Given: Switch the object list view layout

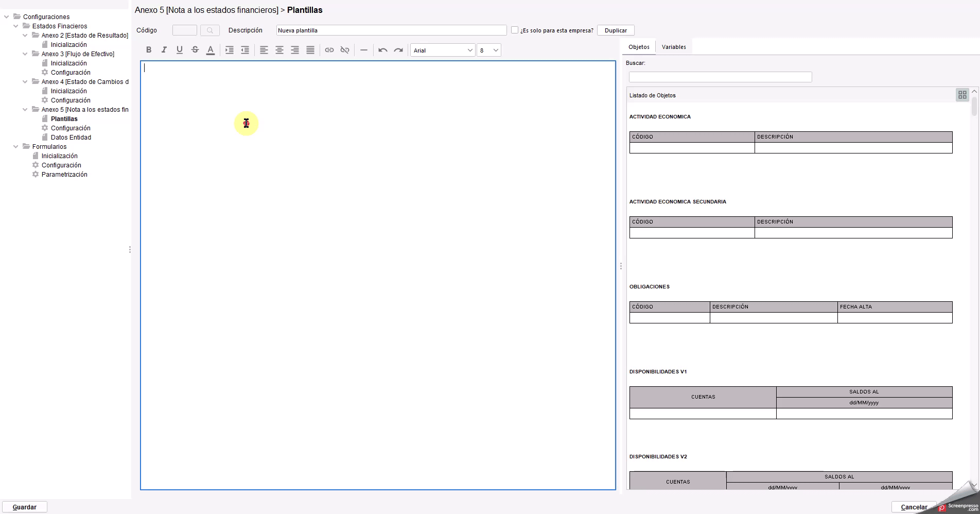Looking at the screenshot, I should (x=962, y=95).
